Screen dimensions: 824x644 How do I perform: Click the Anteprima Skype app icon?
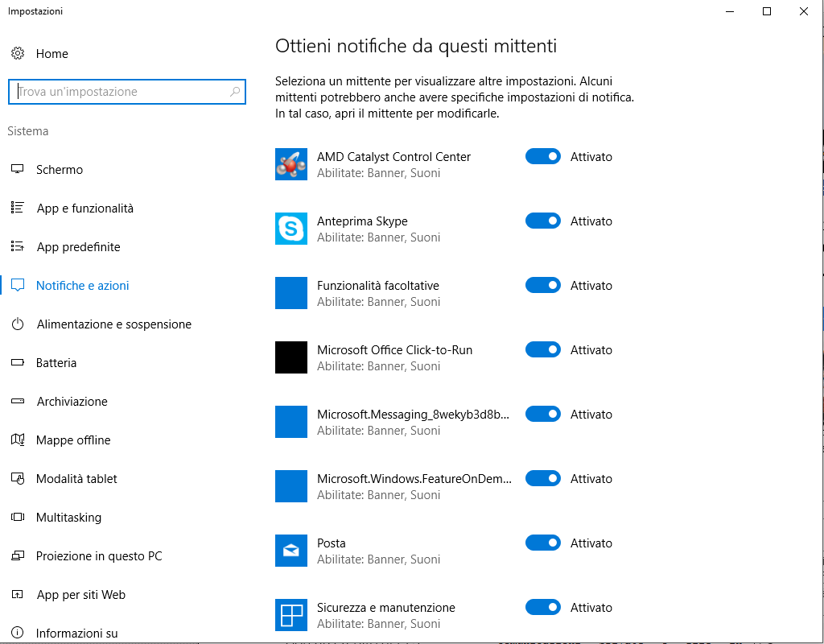291,229
